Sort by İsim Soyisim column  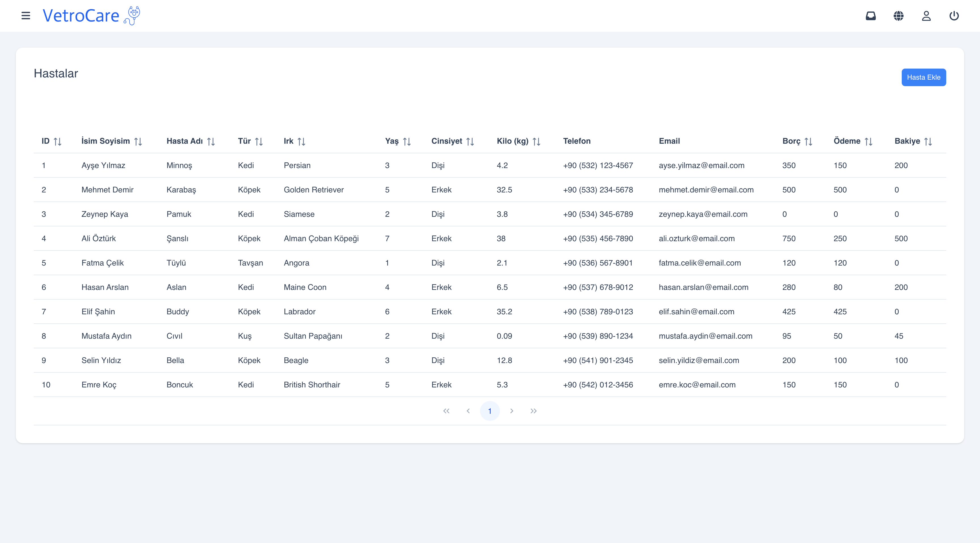point(138,141)
